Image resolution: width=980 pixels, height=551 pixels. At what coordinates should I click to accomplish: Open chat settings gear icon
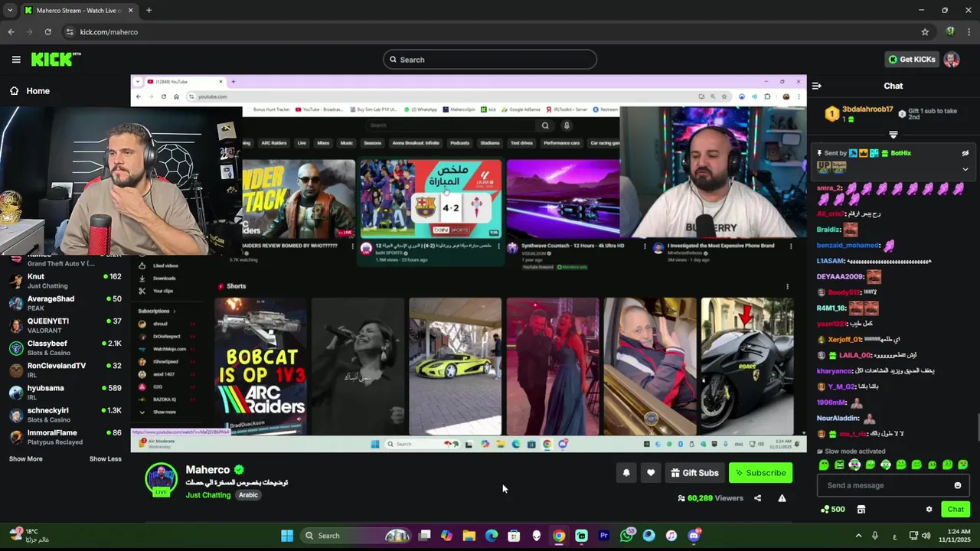pyautogui.click(x=929, y=510)
